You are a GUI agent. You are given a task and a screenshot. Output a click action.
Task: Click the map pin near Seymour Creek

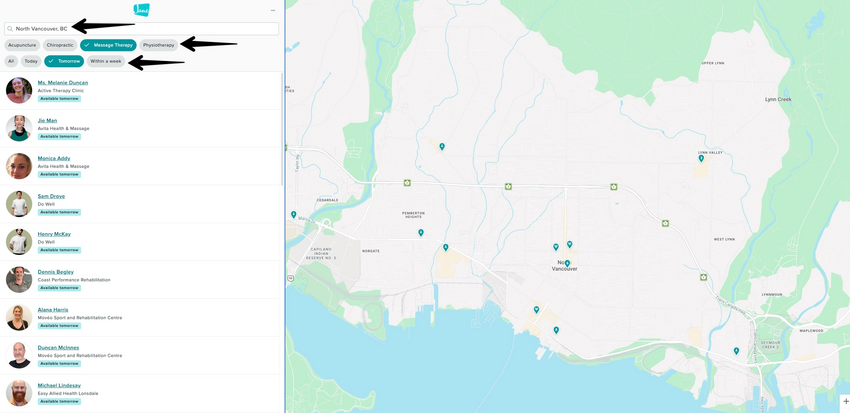[736, 351]
